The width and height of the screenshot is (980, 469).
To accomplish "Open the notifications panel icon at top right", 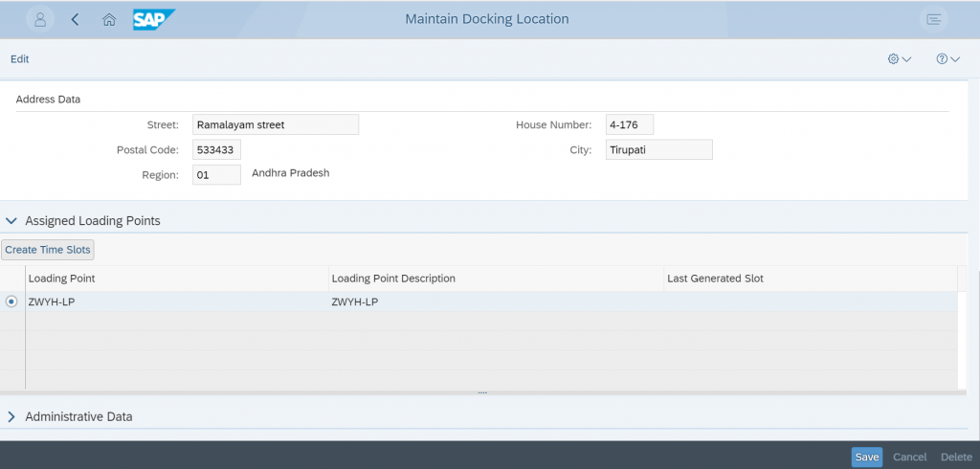I will point(934,19).
